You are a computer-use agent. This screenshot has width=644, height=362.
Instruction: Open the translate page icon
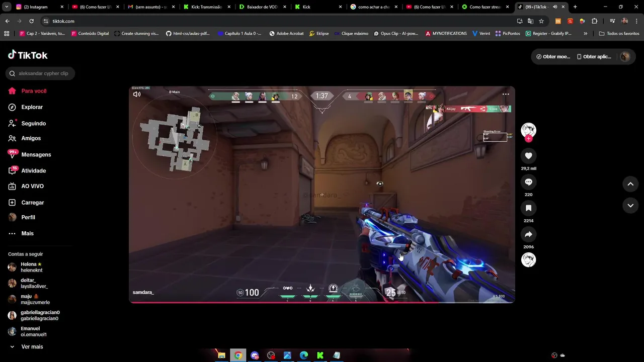pos(530,21)
